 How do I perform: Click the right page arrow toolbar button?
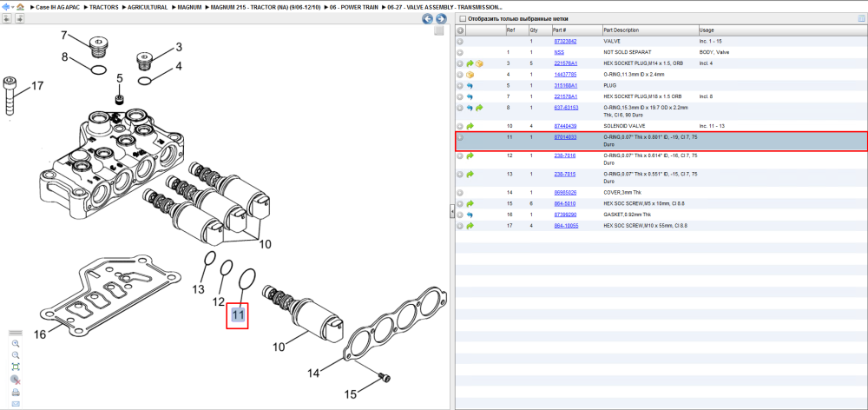(19, 18)
